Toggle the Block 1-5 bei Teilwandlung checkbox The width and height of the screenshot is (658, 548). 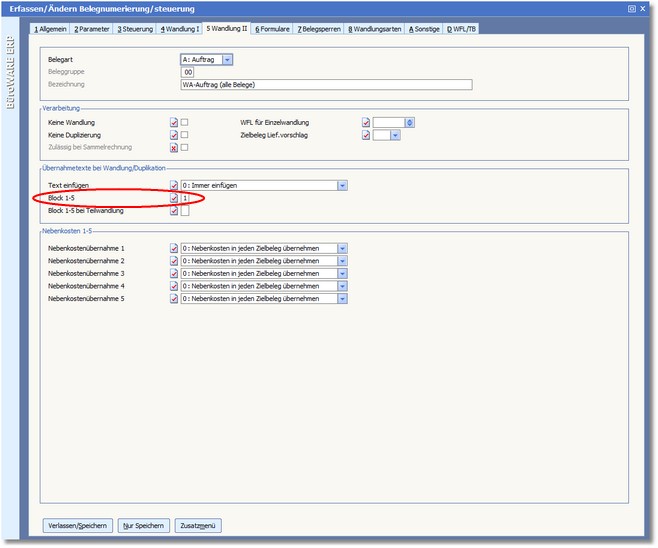coord(185,211)
